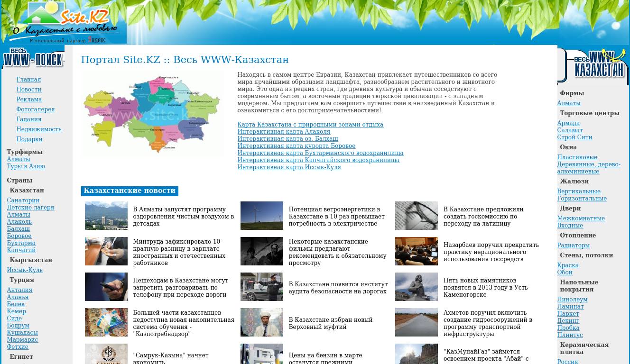Screen dimensions: 630x364
Task: Read news about pedestrians' phone ban
Action: (x=180, y=287)
